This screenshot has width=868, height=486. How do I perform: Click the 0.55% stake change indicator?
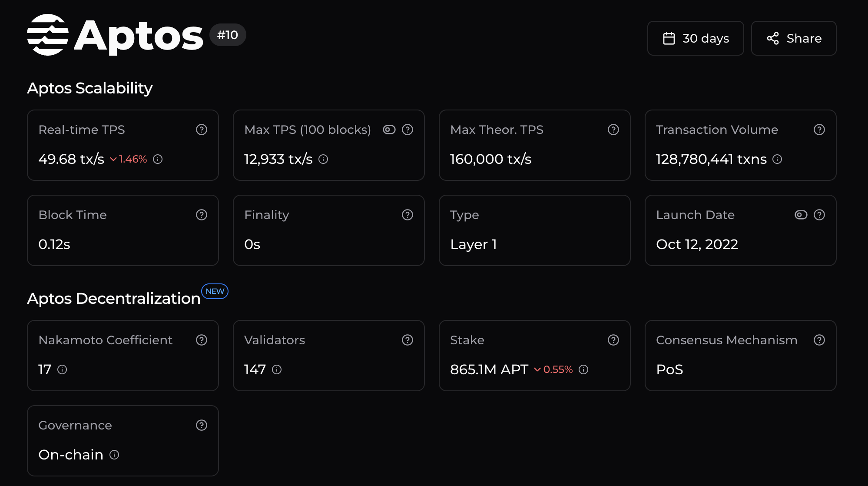pos(553,369)
